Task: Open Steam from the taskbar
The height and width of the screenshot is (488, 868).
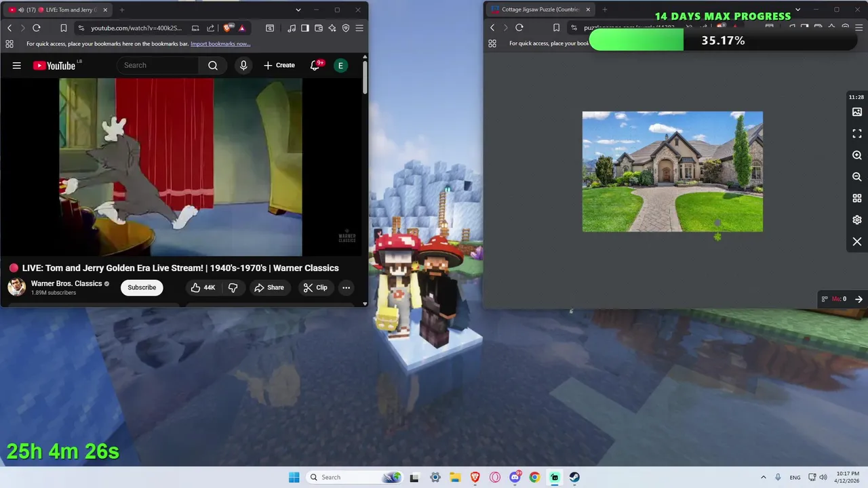Action: (574, 477)
